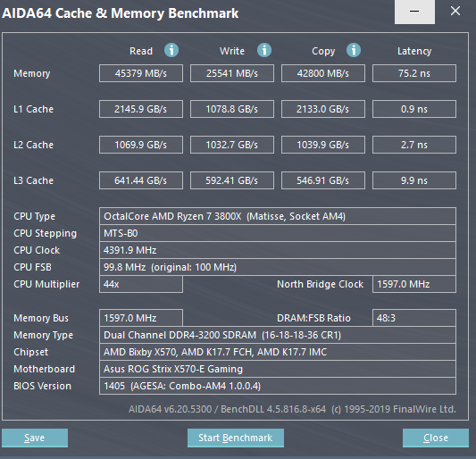
Task: Click the CPU Clock label
Action: (37, 250)
